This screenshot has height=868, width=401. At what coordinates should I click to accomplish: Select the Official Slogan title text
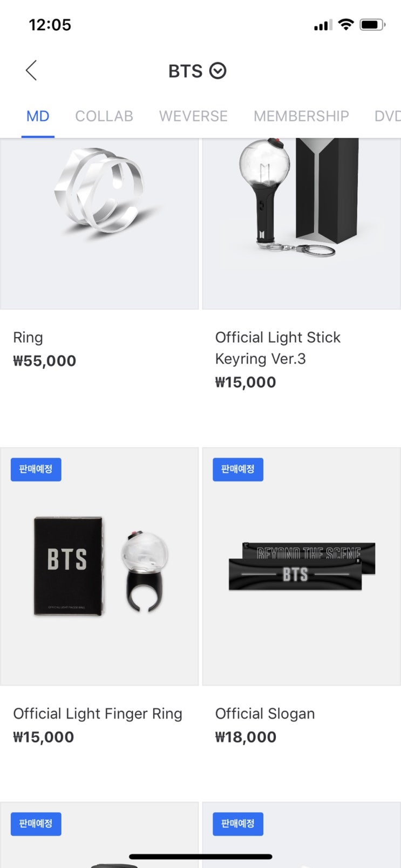coord(265,714)
